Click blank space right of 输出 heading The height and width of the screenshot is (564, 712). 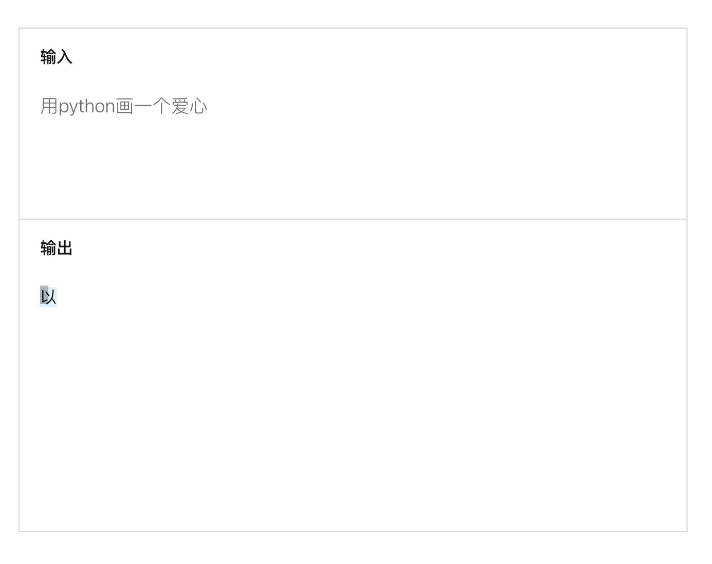(x=370, y=248)
